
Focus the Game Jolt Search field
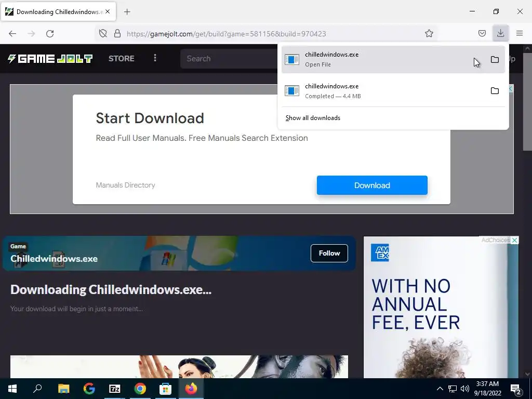point(229,59)
